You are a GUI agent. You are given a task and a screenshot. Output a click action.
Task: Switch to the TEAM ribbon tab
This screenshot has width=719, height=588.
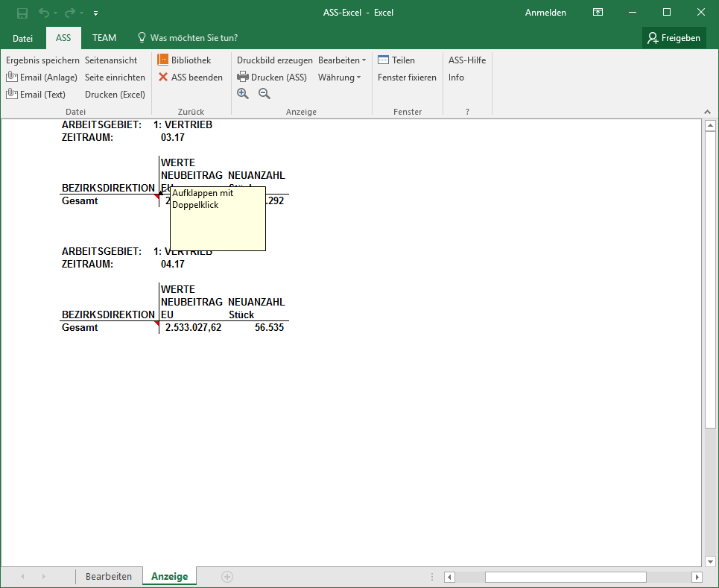click(x=104, y=38)
